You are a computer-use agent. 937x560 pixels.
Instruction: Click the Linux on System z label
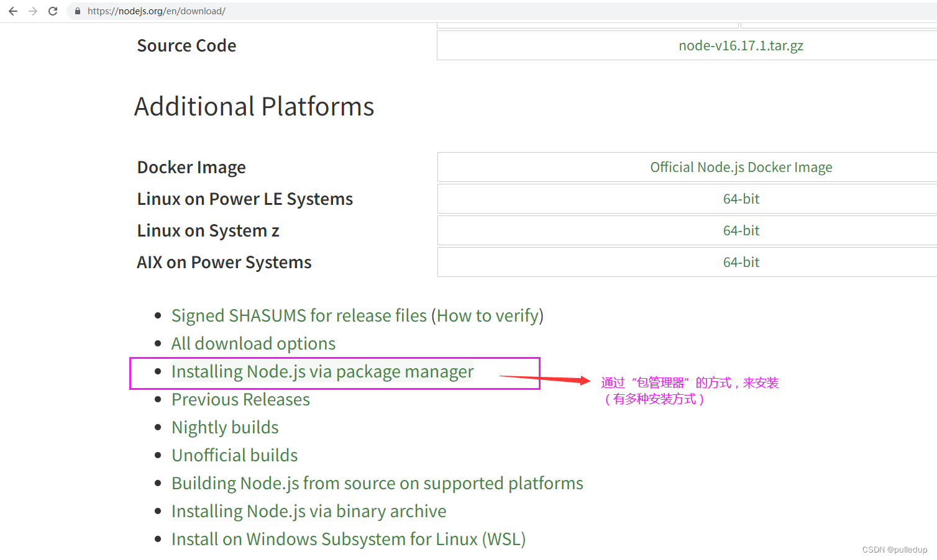(x=208, y=231)
